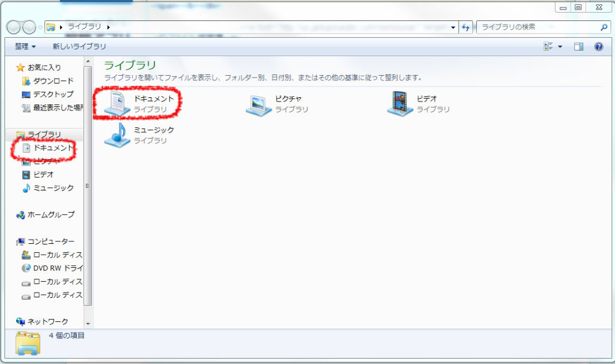
Task: Open the 整理 menu
Action: [25, 46]
